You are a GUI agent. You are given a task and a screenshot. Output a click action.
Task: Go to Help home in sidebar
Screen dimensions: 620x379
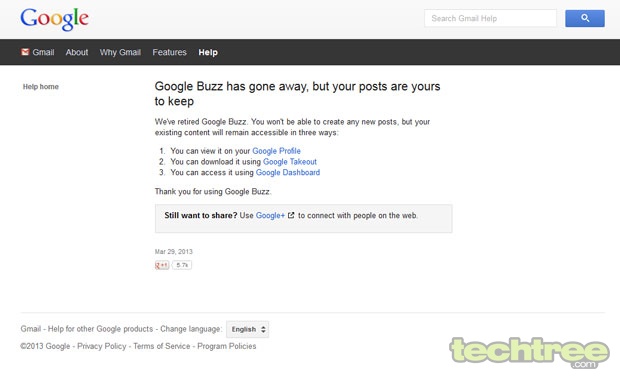[x=41, y=87]
